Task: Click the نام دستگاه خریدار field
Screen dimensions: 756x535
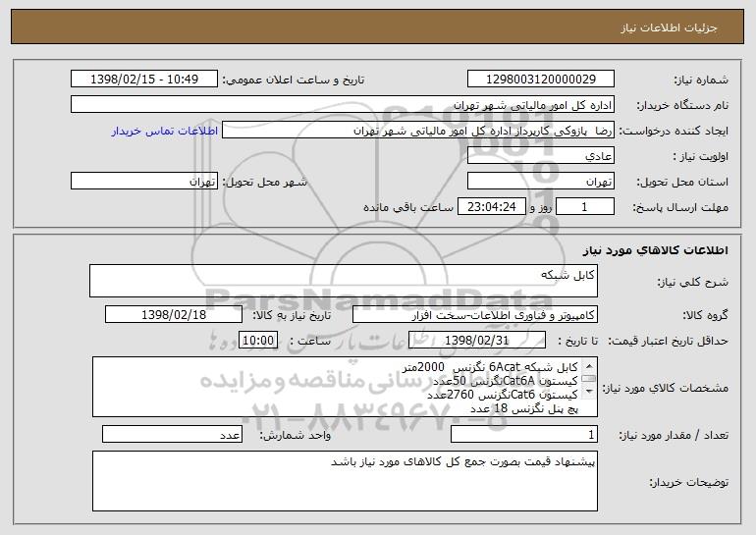Action: [x=343, y=105]
